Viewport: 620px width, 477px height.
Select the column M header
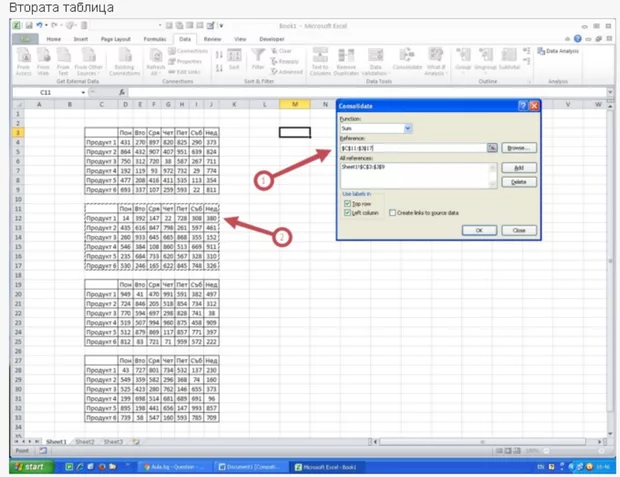pyautogui.click(x=295, y=104)
